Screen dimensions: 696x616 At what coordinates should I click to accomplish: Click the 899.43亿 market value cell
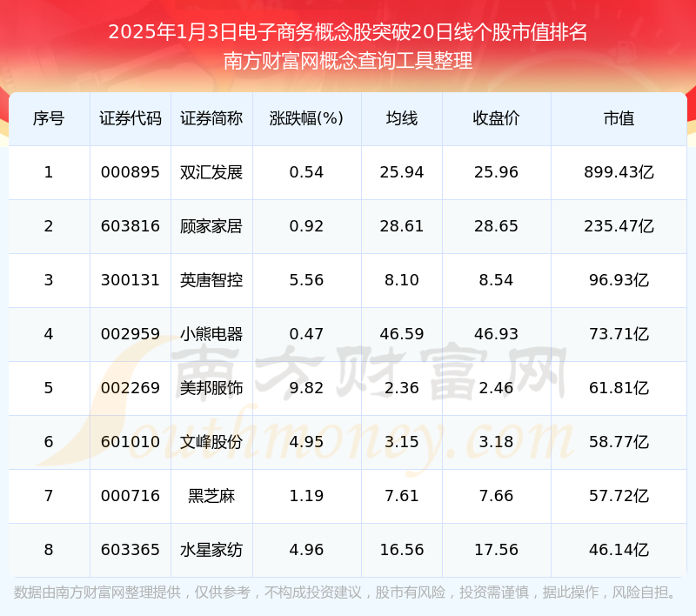pyautogui.click(x=619, y=172)
